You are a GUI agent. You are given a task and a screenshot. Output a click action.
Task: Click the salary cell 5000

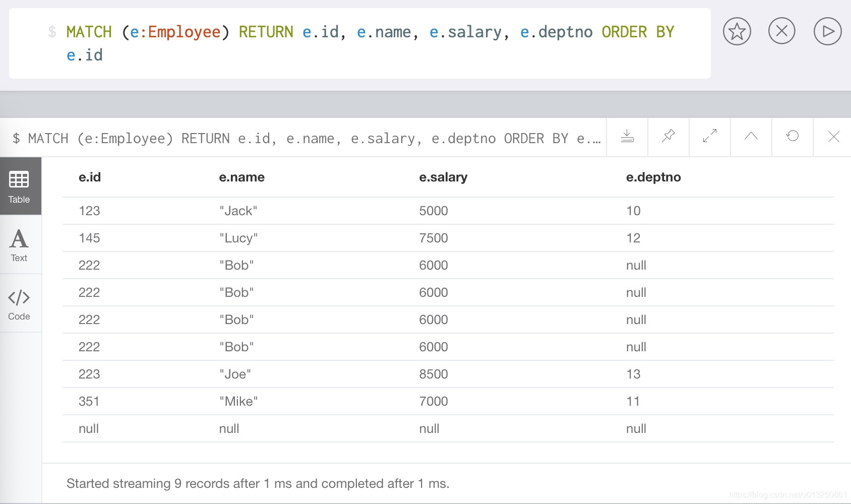(434, 211)
